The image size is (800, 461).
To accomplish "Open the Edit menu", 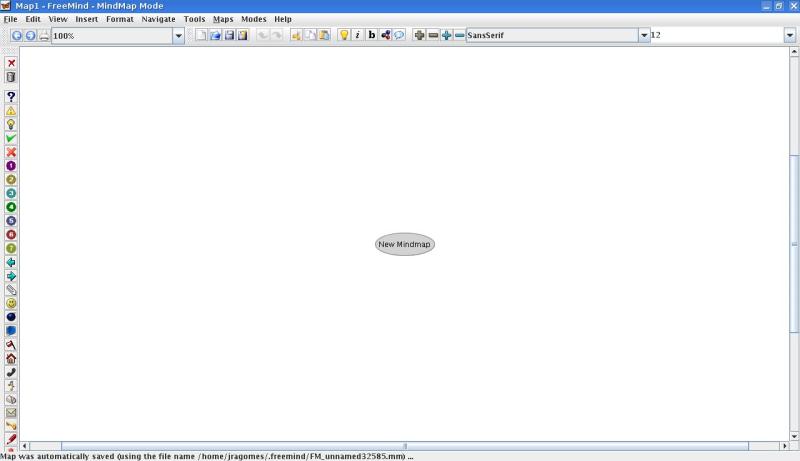I will (x=33, y=19).
